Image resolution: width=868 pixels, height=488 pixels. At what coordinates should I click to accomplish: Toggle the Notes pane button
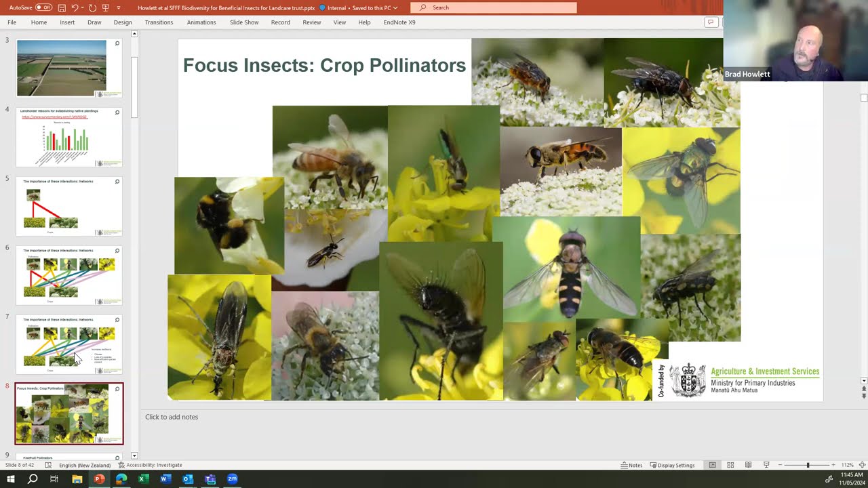(x=631, y=465)
